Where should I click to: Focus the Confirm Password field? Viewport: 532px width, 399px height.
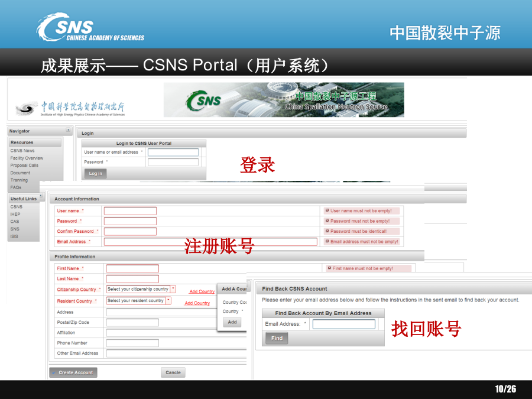[x=130, y=231]
